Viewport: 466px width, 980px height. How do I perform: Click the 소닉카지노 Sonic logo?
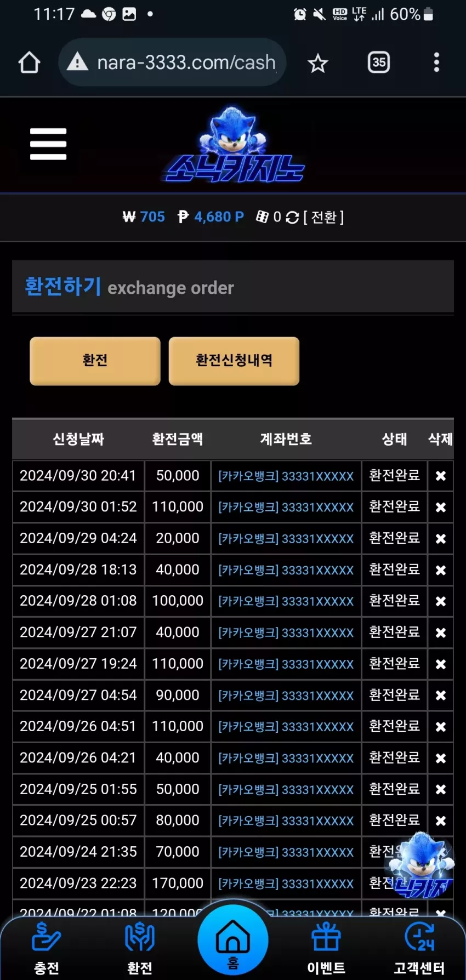[235, 145]
